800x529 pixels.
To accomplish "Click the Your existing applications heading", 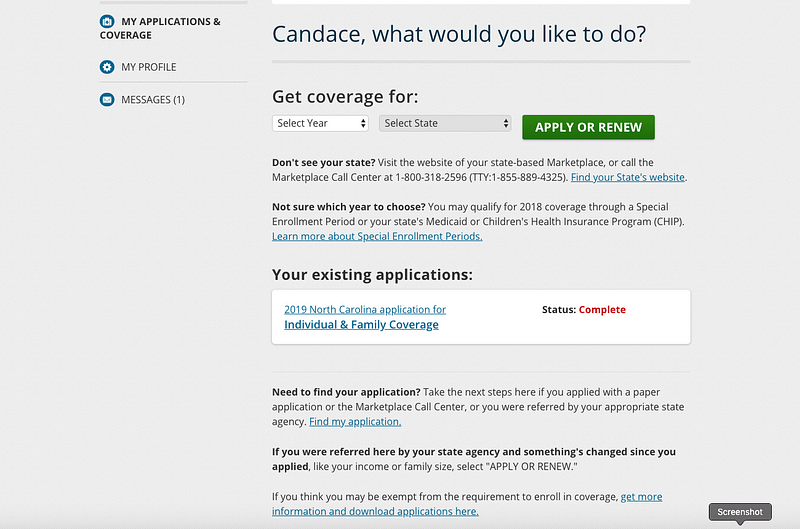I will (x=372, y=274).
